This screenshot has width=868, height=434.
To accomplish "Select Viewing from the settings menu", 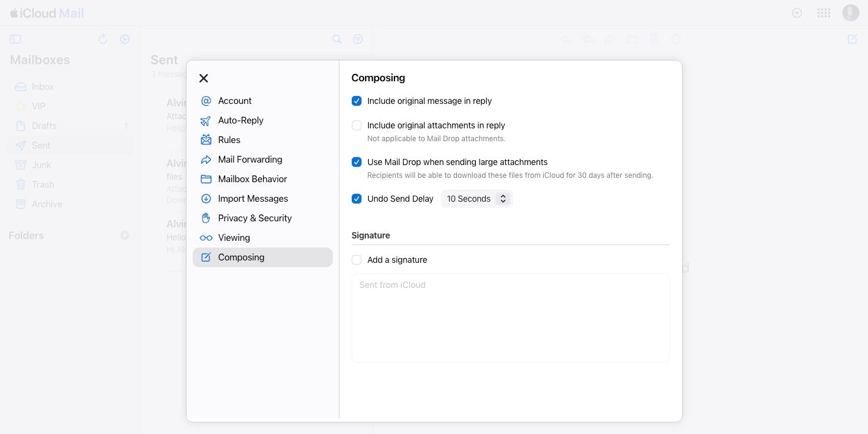I will click(x=234, y=237).
